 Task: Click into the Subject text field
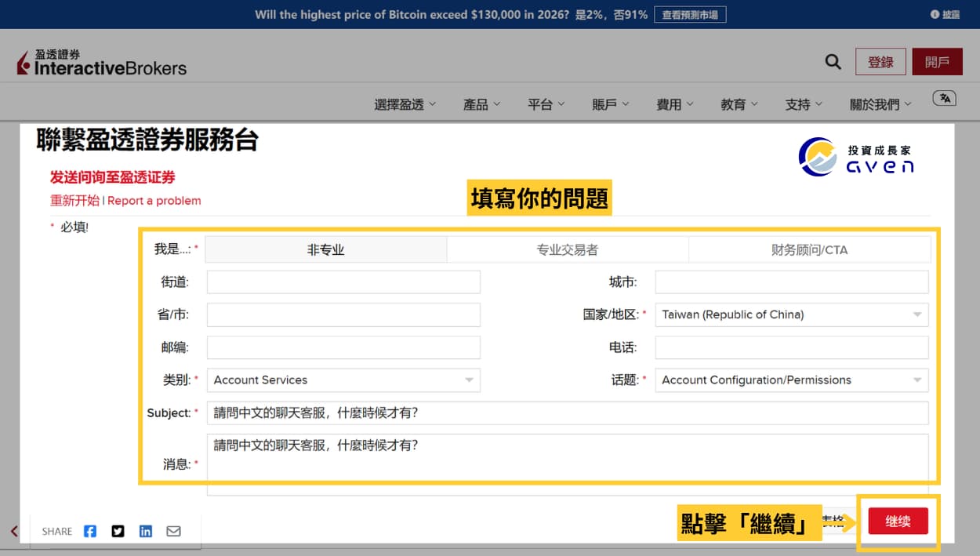[x=568, y=412]
